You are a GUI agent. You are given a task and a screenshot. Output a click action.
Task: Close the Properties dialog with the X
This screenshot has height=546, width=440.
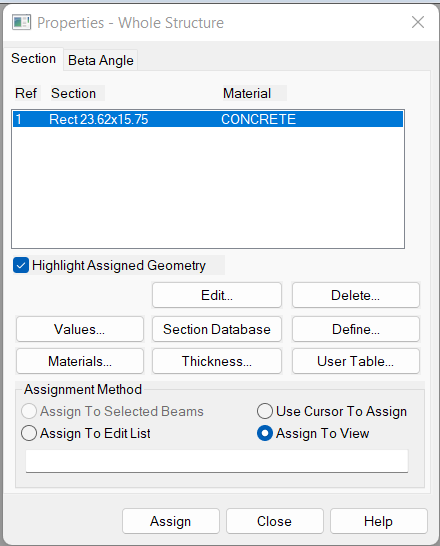(418, 22)
